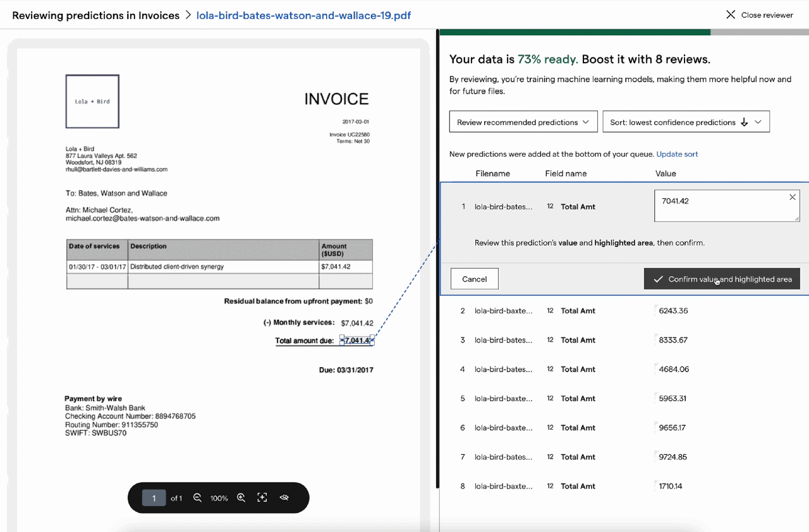Click the INVOICE heading in the document
Screen dimensions: 809x532
coord(336,99)
